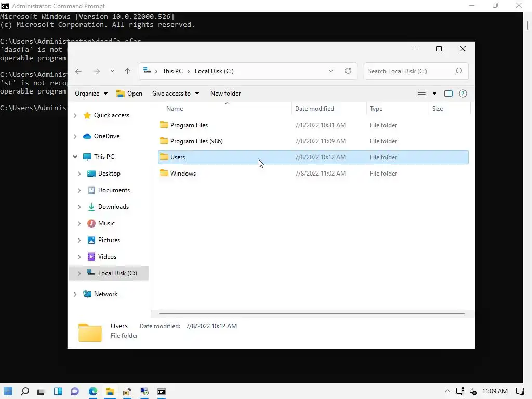Expand the Desktop node
Viewport: 532px width, 399px height.
pyautogui.click(x=79, y=174)
